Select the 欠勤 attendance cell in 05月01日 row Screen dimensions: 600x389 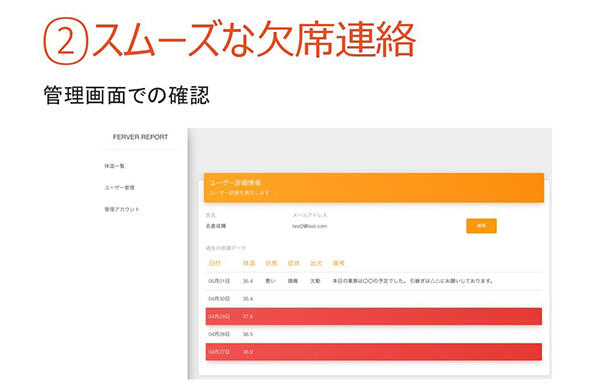pyautogui.click(x=315, y=281)
